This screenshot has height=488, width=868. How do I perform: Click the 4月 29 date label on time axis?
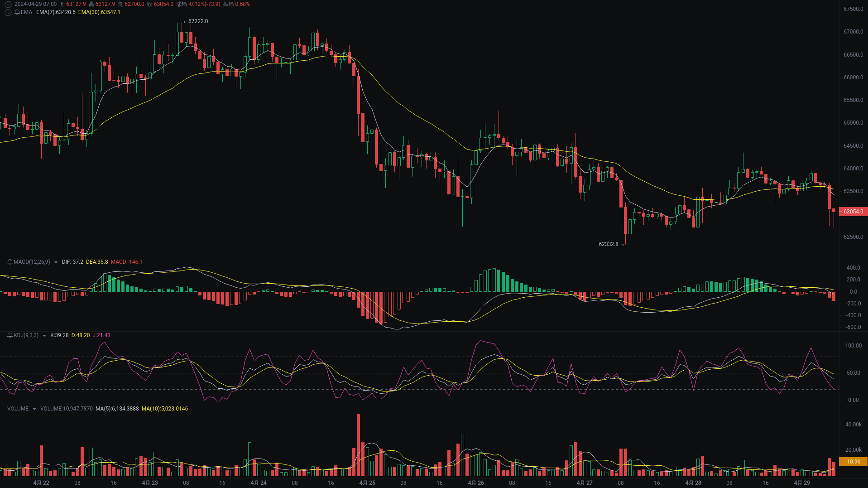[x=802, y=483]
